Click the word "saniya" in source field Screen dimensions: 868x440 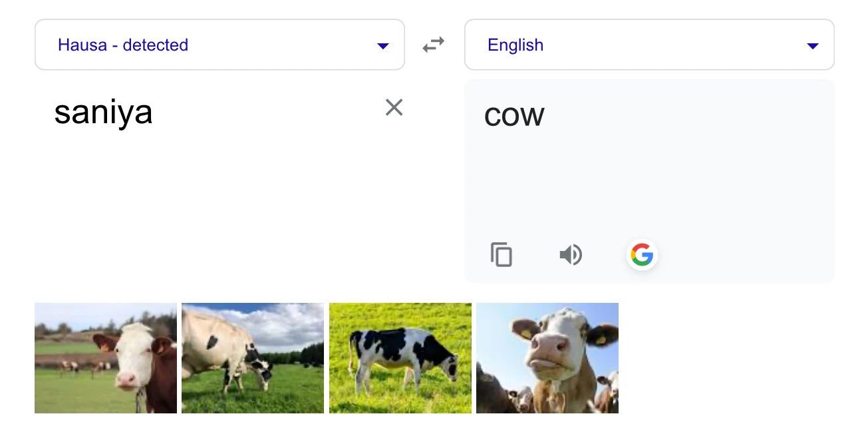coord(104,112)
